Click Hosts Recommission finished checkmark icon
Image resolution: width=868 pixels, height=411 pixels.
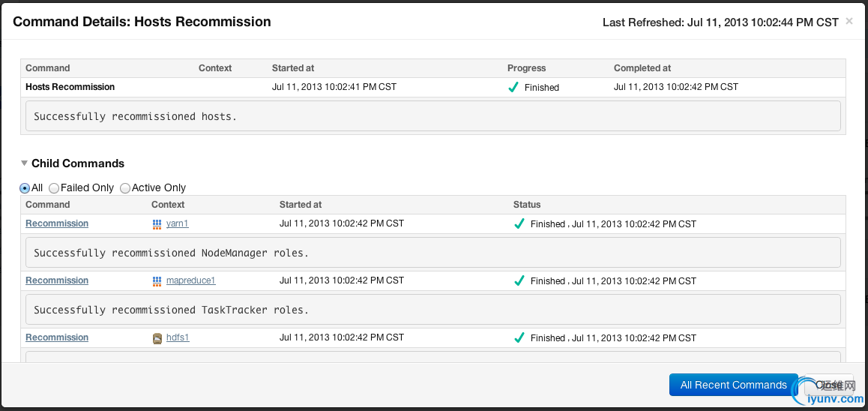click(x=513, y=87)
